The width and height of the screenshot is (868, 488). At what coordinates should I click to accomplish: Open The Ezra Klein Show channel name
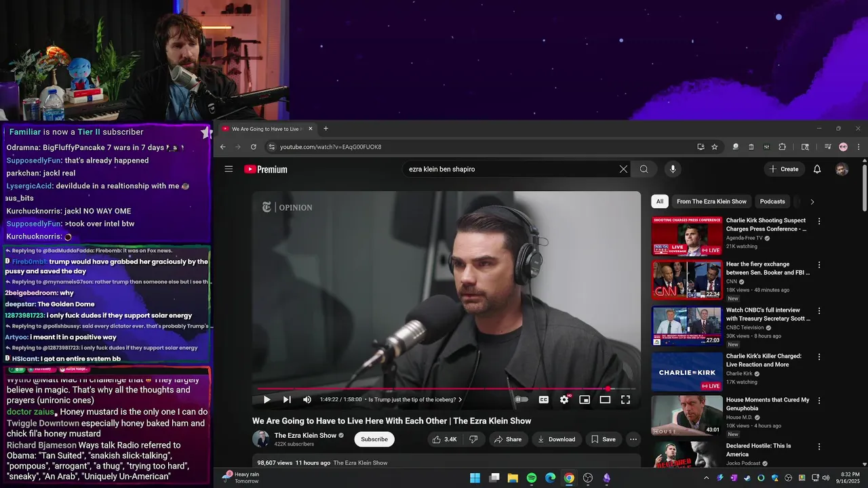(305, 435)
